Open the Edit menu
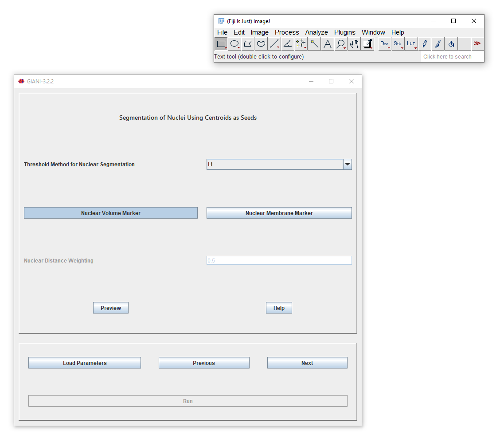This screenshot has height=439, width=504. (x=239, y=32)
